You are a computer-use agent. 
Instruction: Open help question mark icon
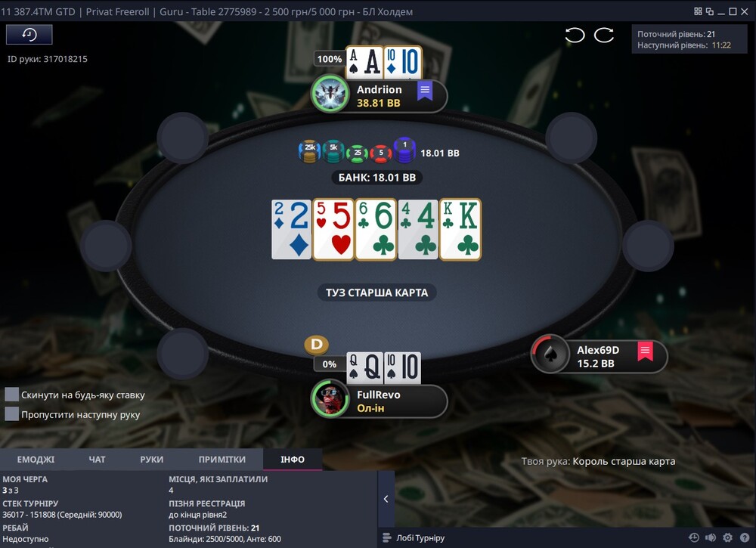pos(745,537)
